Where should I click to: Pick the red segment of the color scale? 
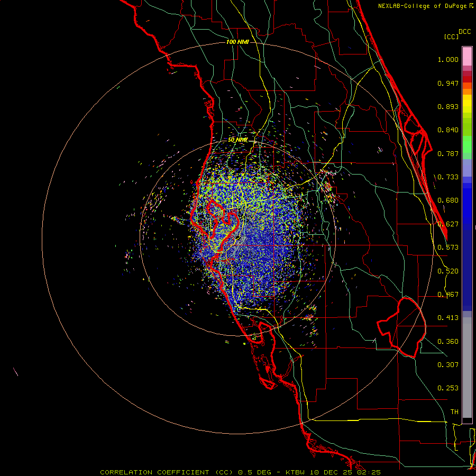[x=467, y=79]
